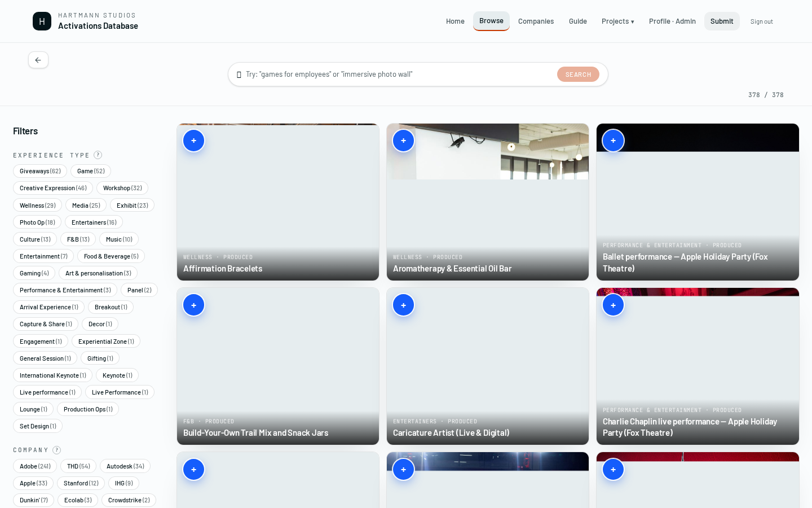812x508 pixels.
Task: Select the Breakout (1) filter
Action: click(111, 307)
